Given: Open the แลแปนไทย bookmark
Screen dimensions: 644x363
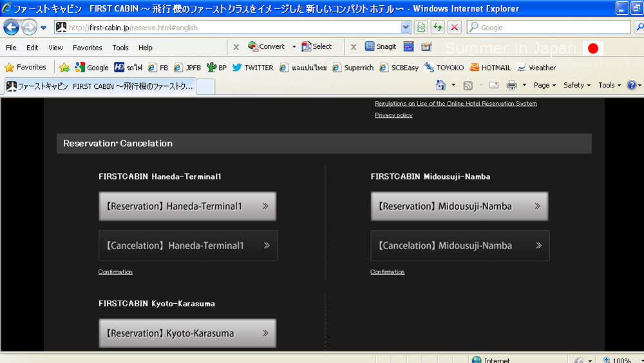Looking at the screenshot, I should coord(303,68).
